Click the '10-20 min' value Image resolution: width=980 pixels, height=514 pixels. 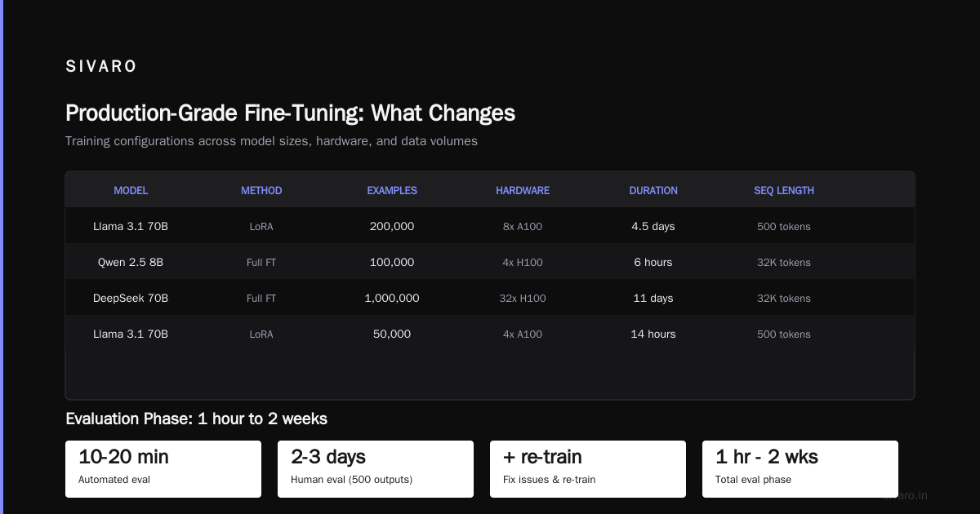[x=123, y=457]
